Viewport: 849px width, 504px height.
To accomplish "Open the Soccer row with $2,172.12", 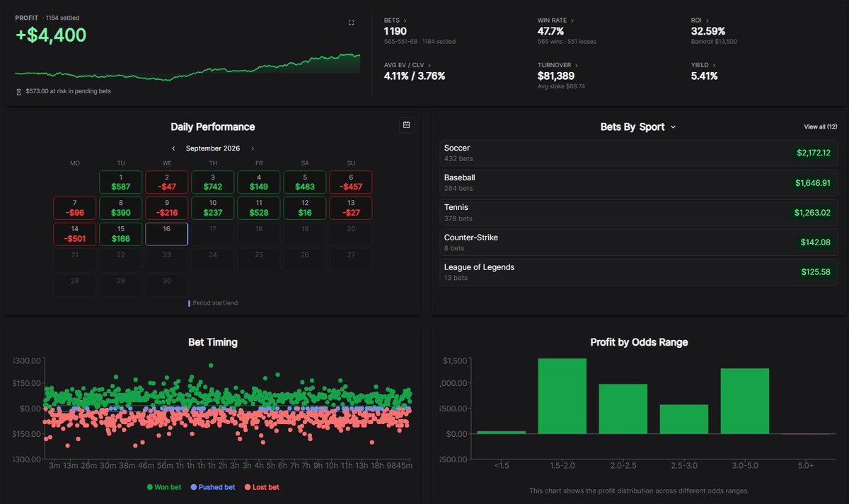I will point(637,153).
